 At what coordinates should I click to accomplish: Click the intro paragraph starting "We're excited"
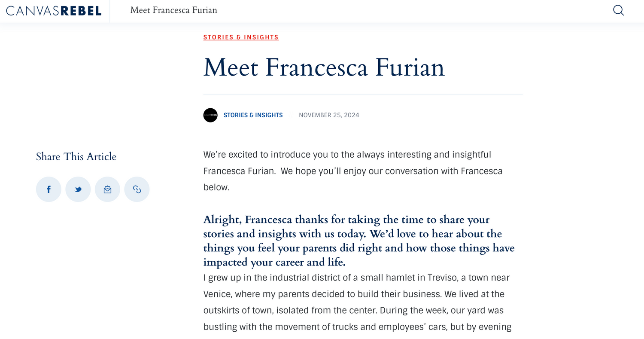[x=347, y=155]
